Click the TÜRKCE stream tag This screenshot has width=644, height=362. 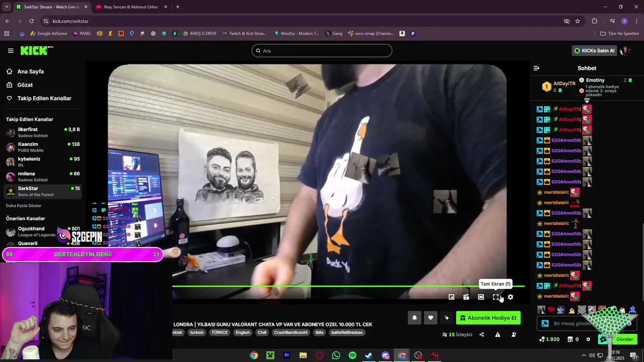(219, 332)
